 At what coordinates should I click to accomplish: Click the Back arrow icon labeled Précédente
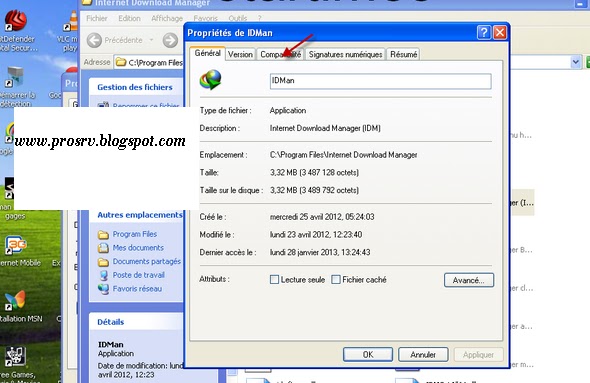[x=94, y=40]
